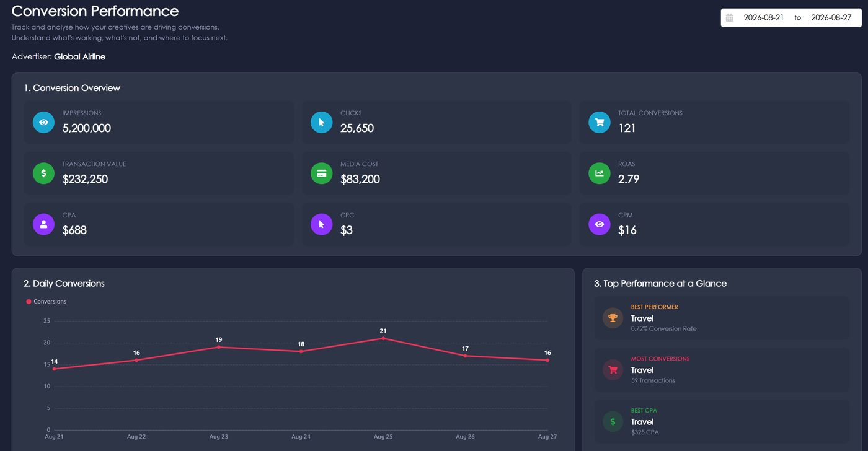Click the ROAS chart icon
The width and height of the screenshot is (868, 451).
pos(599,173)
